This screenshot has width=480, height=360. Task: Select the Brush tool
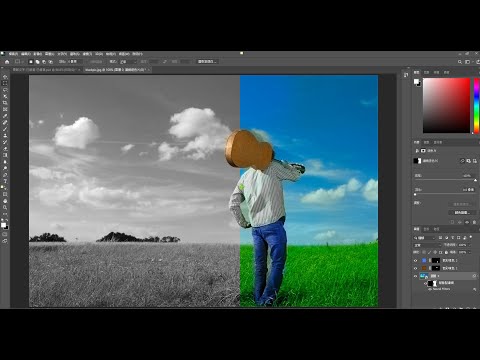point(5,129)
